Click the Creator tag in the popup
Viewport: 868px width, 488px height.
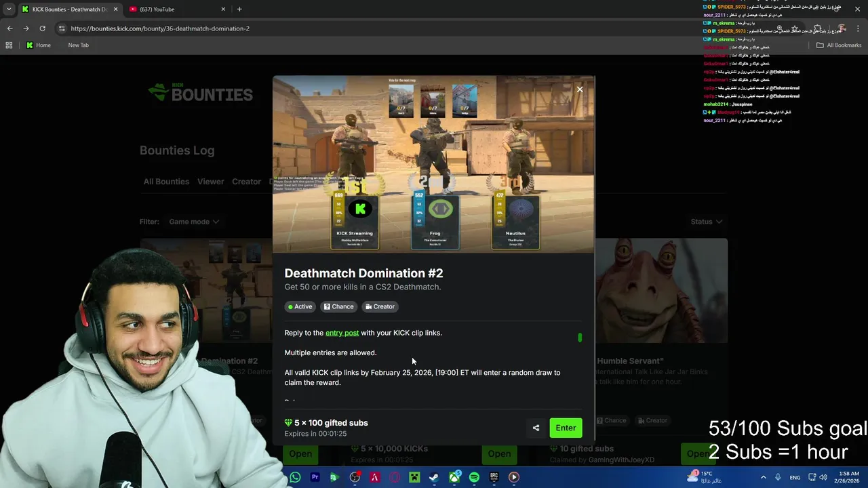pyautogui.click(x=380, y=306)
